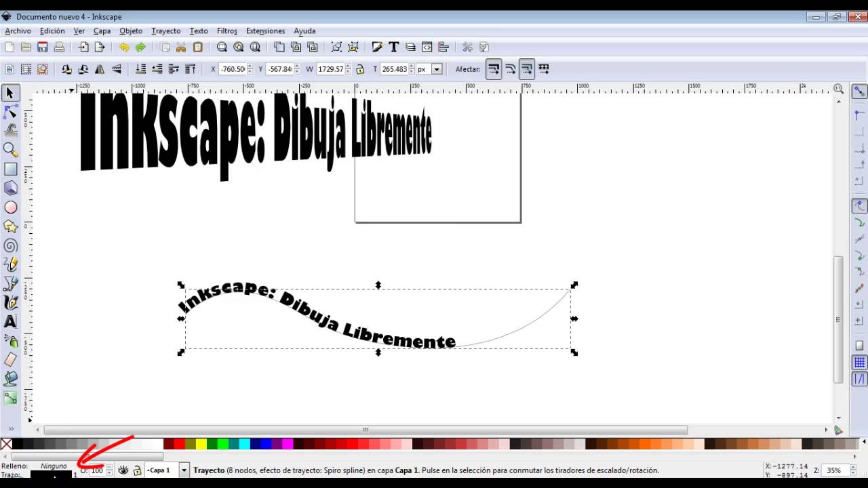This screenshot has height=488, width=868.
Task: Open Align and Distribute dialog icon
Action: point(443,47)
